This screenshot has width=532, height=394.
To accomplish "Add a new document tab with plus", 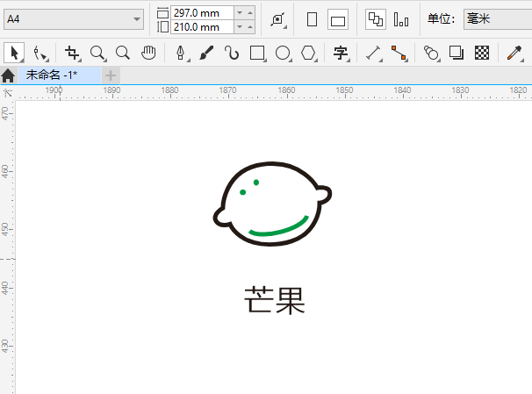I will point(111,75).
